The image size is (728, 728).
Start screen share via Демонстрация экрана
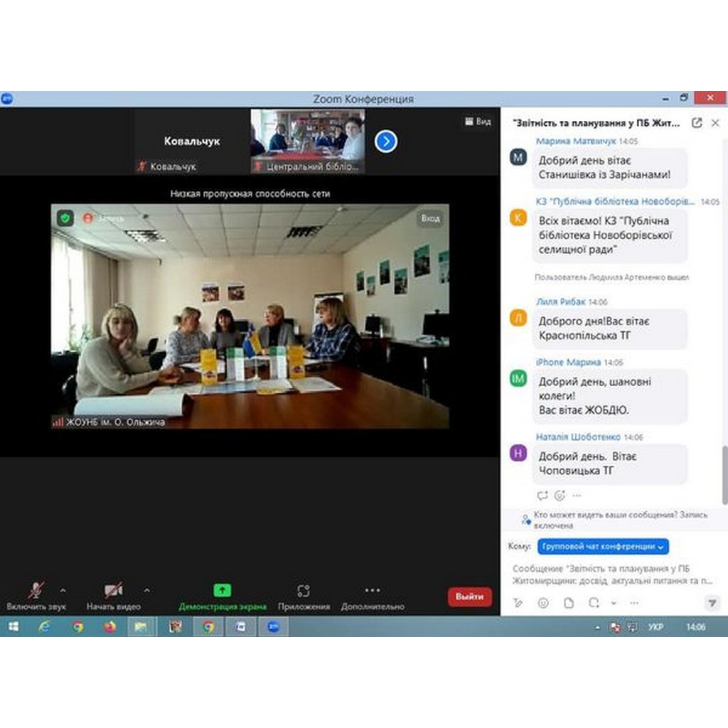222,595
